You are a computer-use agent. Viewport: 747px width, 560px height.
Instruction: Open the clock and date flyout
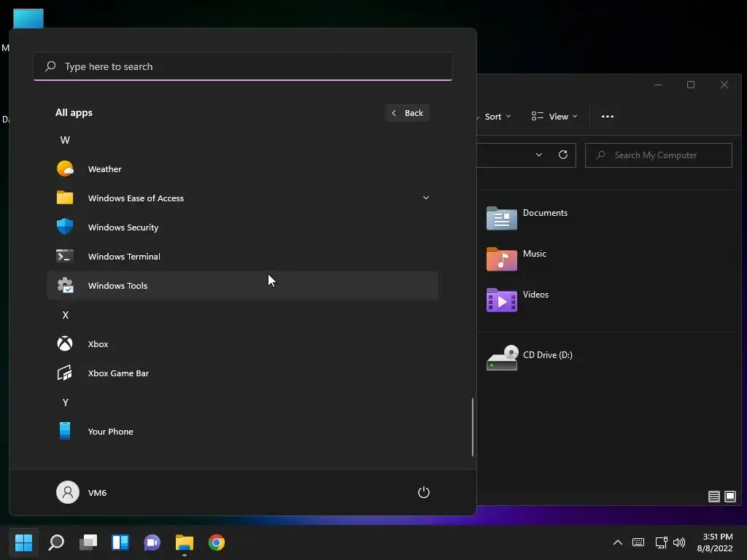715,542
